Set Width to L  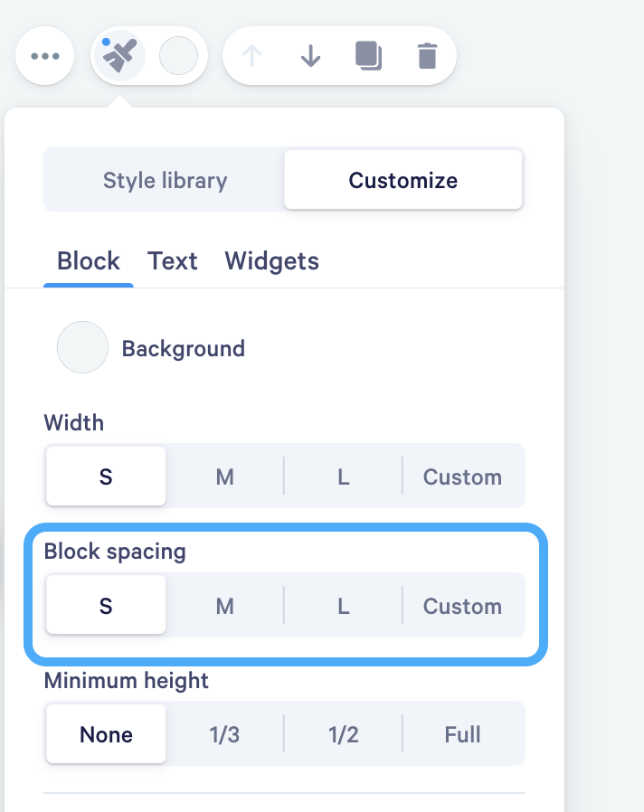pos(343,477)
